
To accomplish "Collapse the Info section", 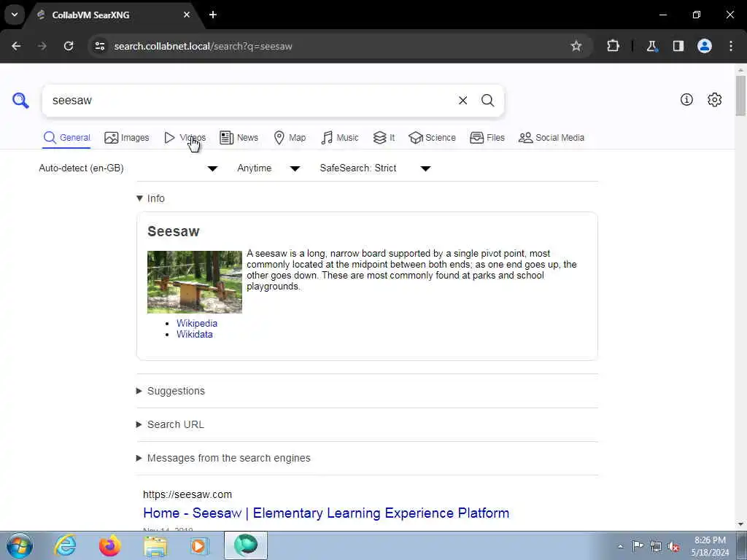I will 150,198.
